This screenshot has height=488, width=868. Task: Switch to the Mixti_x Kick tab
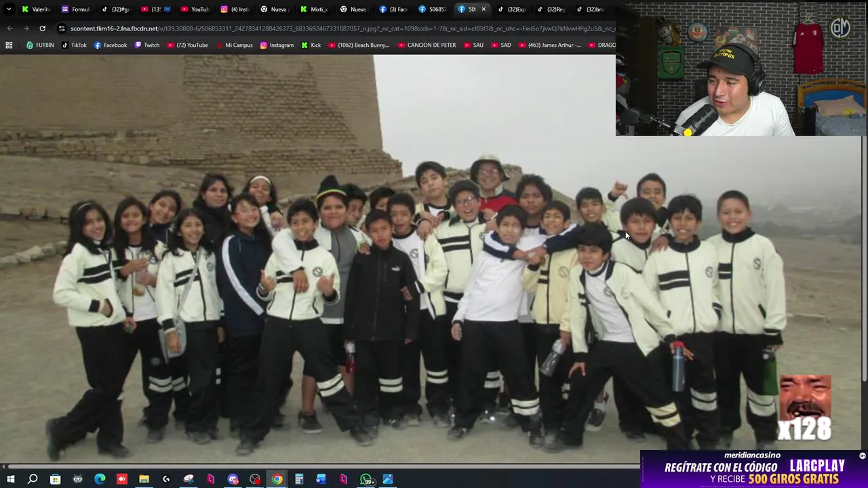pyautogui.click(x=314, y=9)
